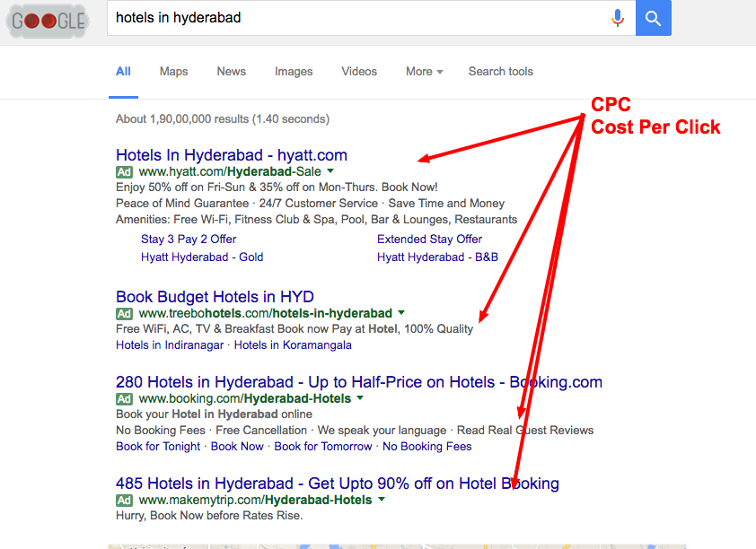Open Hyatt Hyderabad - Gold link
This screenshot has height=549, width=756.
202,257
